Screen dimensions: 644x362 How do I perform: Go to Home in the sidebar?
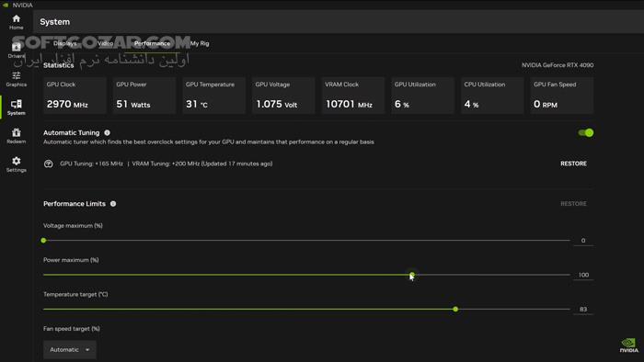point(16,22)
